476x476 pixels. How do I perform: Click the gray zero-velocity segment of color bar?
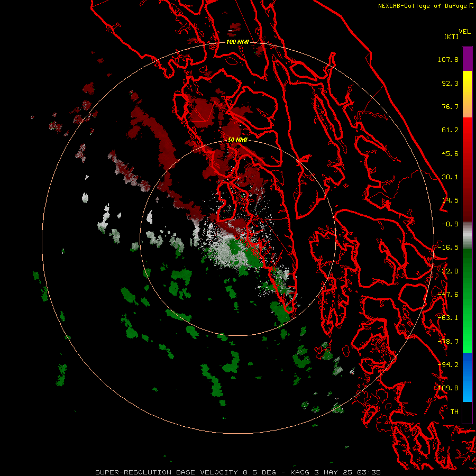click(x=467, y=235)
